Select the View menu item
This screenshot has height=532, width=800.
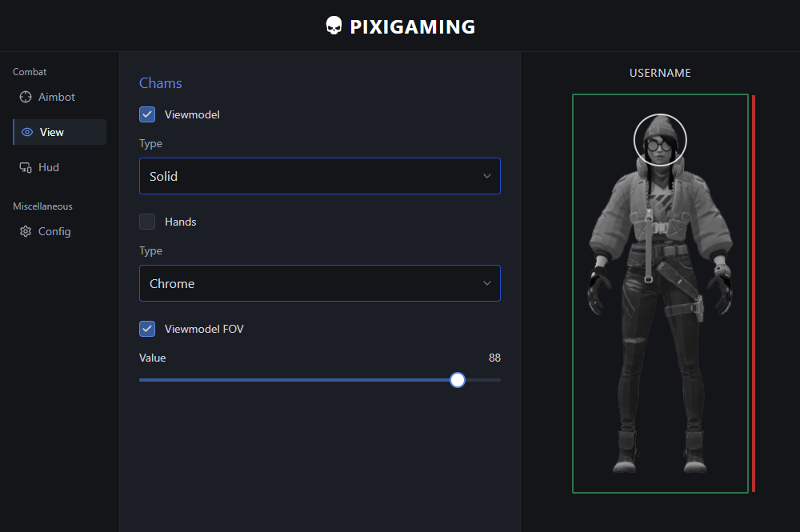[x=59, y=132]
